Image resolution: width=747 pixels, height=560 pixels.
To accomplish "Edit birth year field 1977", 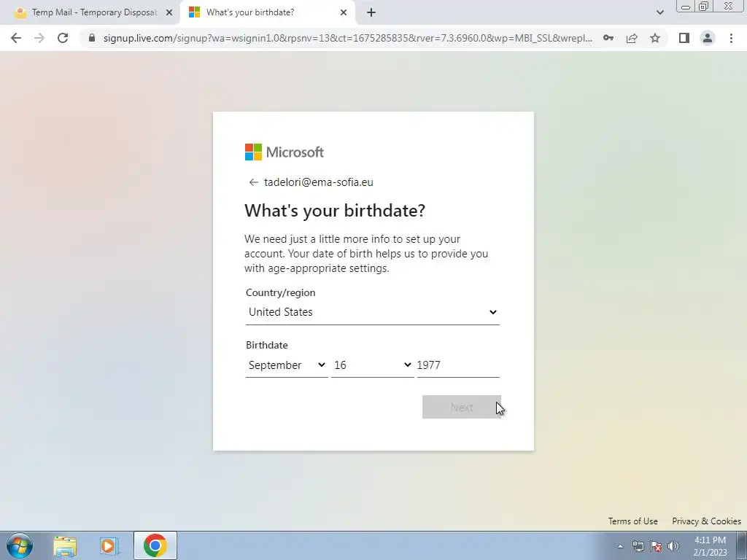I will tap(458, 365).
